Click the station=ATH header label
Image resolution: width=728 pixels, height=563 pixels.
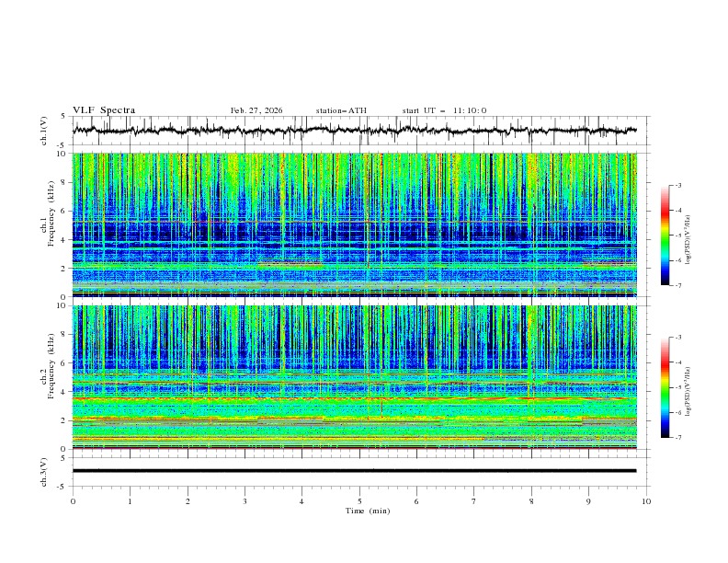coord(341,110)
